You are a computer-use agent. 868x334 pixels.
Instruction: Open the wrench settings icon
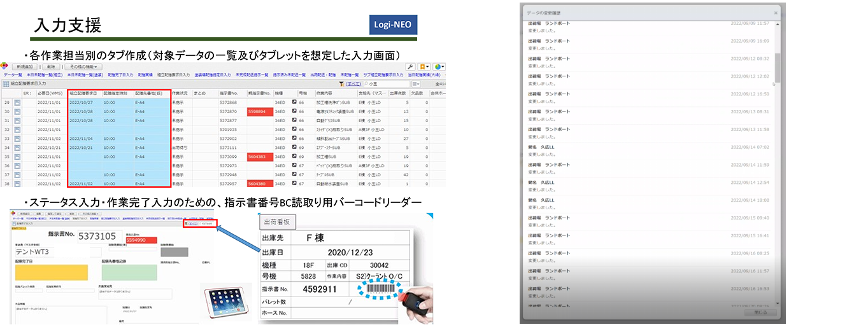coord(410,67)
